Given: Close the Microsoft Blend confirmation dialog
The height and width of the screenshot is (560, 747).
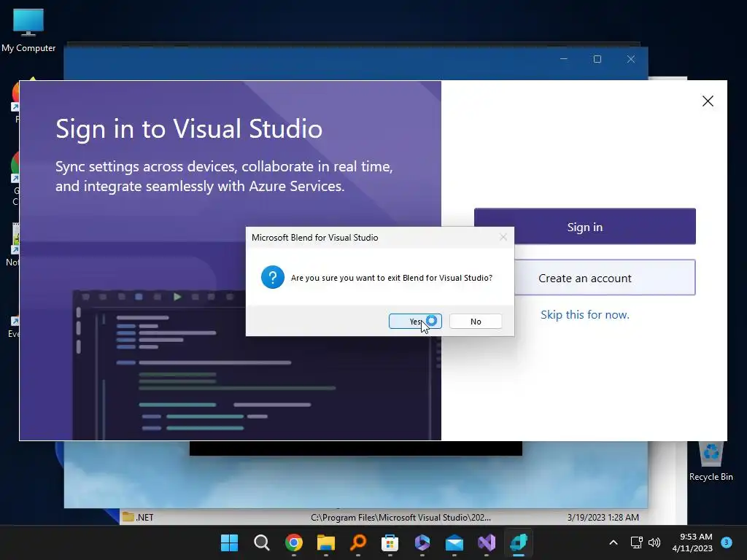Looking at the screenshot, I should tap(503, 237).
